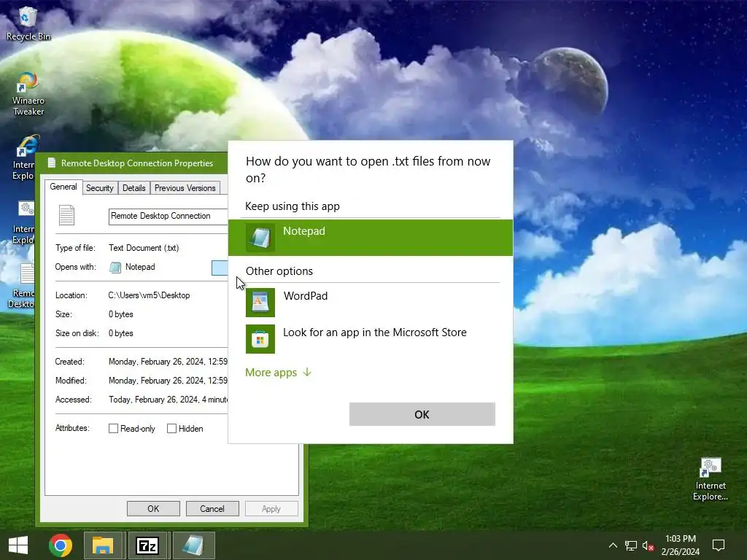The image size is (747, 560).
Task: Switch to the Details tab
Action: click(134, 188)
